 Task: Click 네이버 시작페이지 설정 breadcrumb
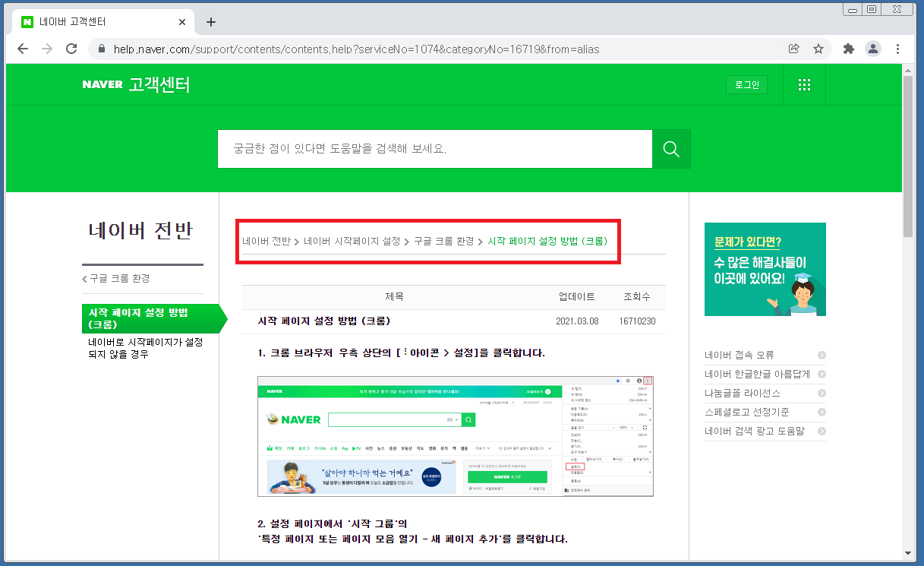tap(352, 241)
